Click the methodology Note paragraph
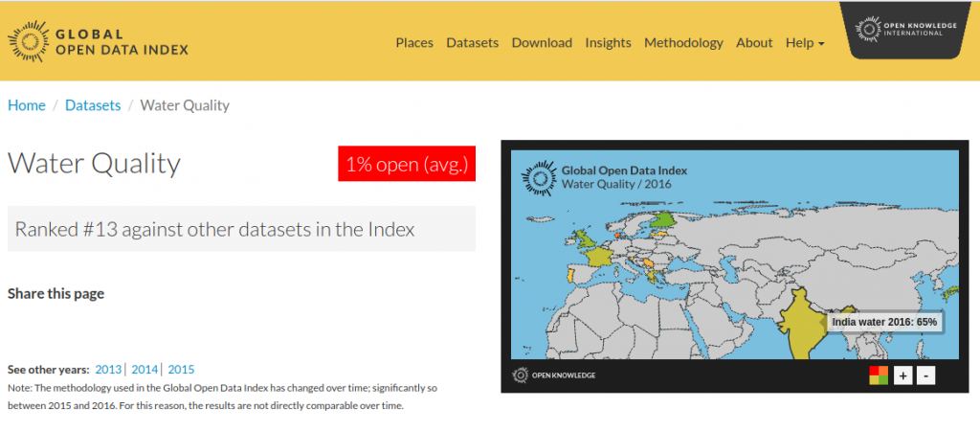 [x=222, y=397]
